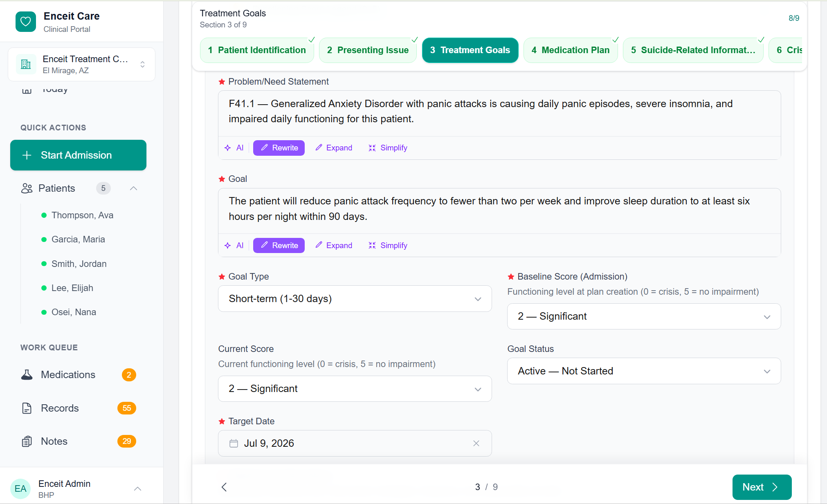827x504 pixels.
Task: Select Treatment Goals section tab
Action: point(470,50)
